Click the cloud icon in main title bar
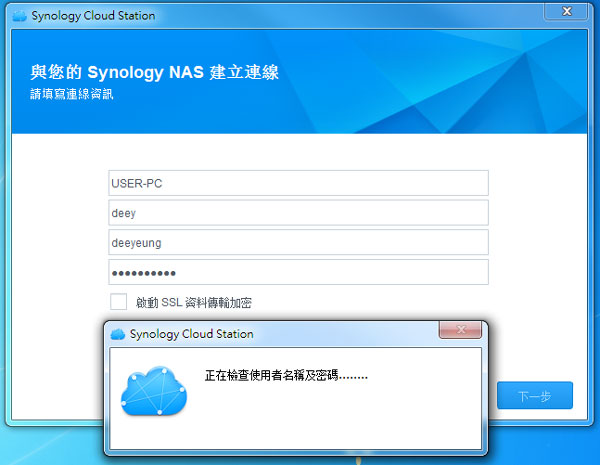Viewport: 600px width, 465px height. click(x=19, y=17)
